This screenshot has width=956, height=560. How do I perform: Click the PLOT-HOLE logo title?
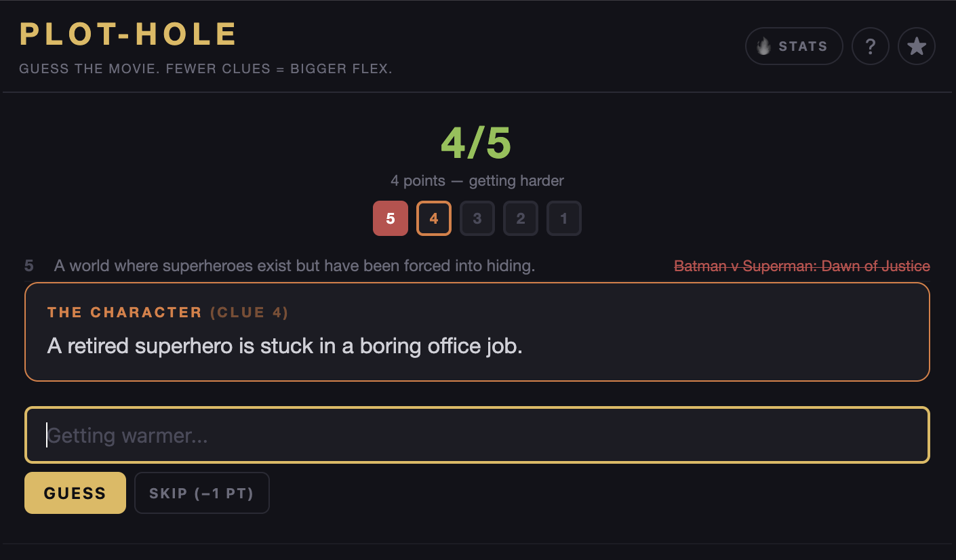click(128, 33)
